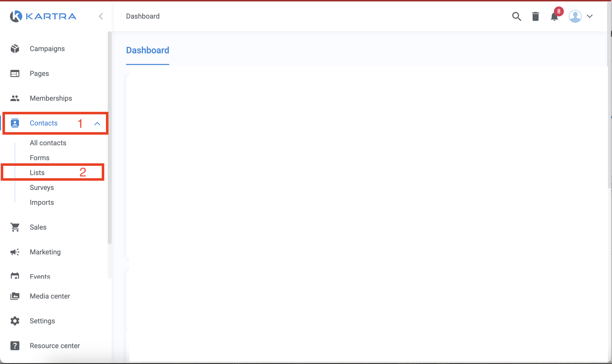This screenshot has height=364, width=612.
Task: Click the Settings gear icon
Action: tap(15, 321)
